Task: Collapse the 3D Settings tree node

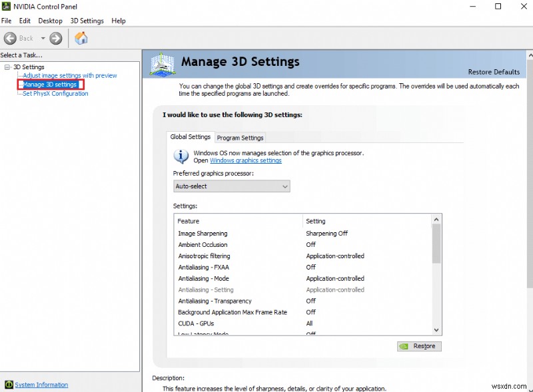Action: tap(7, 67)
